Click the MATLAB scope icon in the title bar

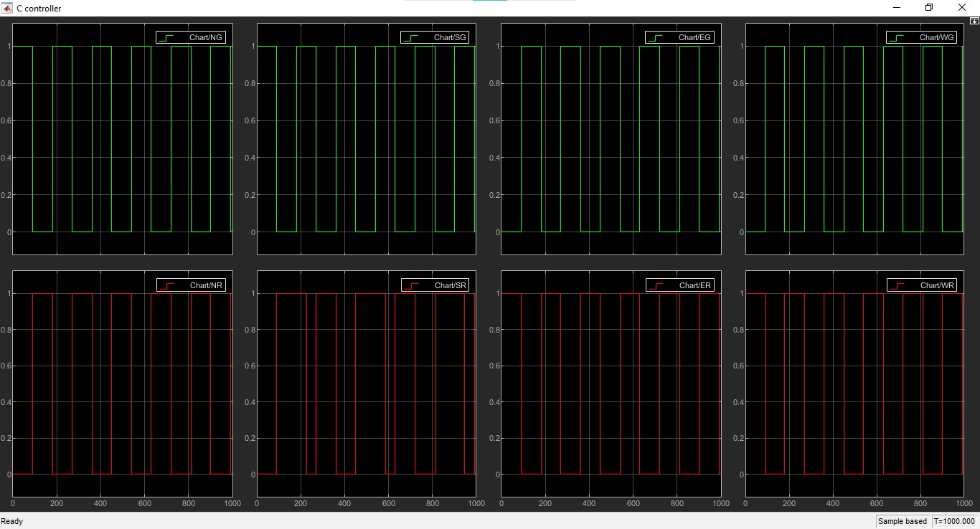(7, 8)
